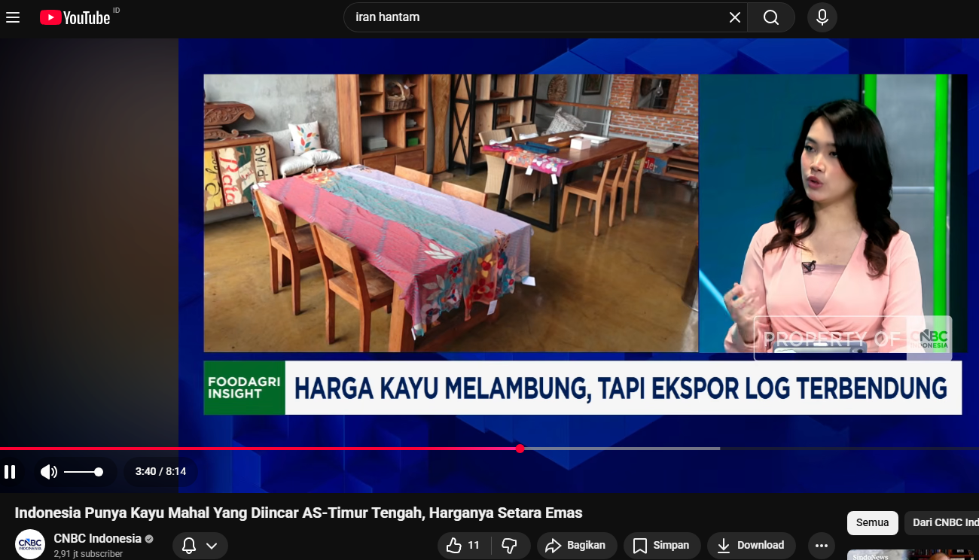
Task: Like the video
Action: click(x=463, y=546)
